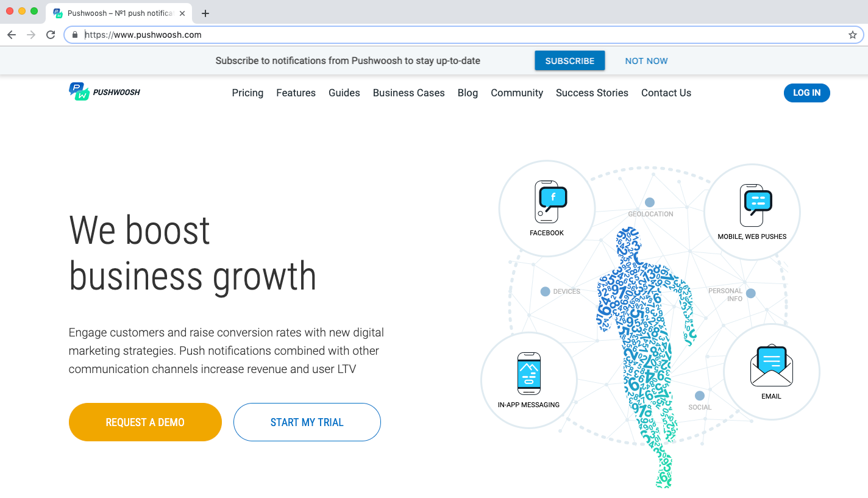This screenshot has height=498, width=868.
Task: Click the Geolocation node dot
Action: click(650, 202)
